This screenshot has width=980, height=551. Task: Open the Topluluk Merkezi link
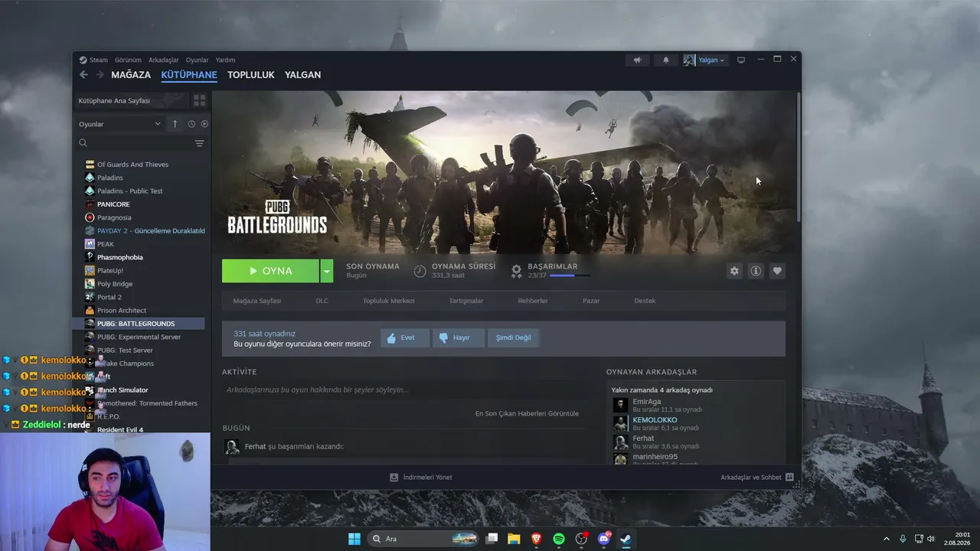[388, 301]
